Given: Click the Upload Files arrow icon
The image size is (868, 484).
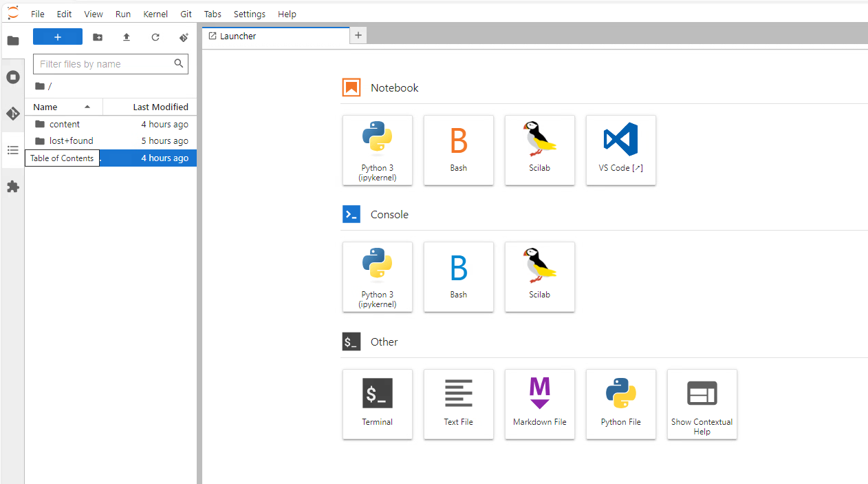Looking at the screenshot, I should coord(127,37).
